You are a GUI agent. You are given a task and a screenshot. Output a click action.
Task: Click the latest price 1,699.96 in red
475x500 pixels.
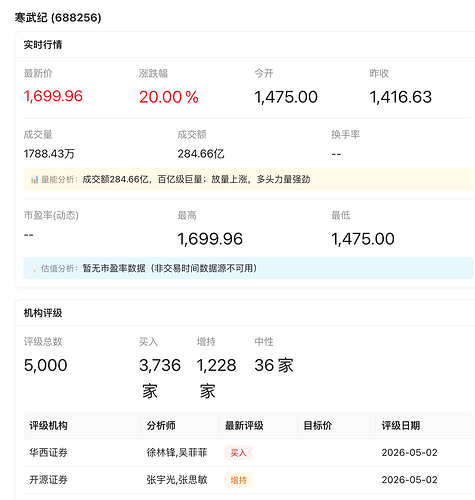click(53, 96)
